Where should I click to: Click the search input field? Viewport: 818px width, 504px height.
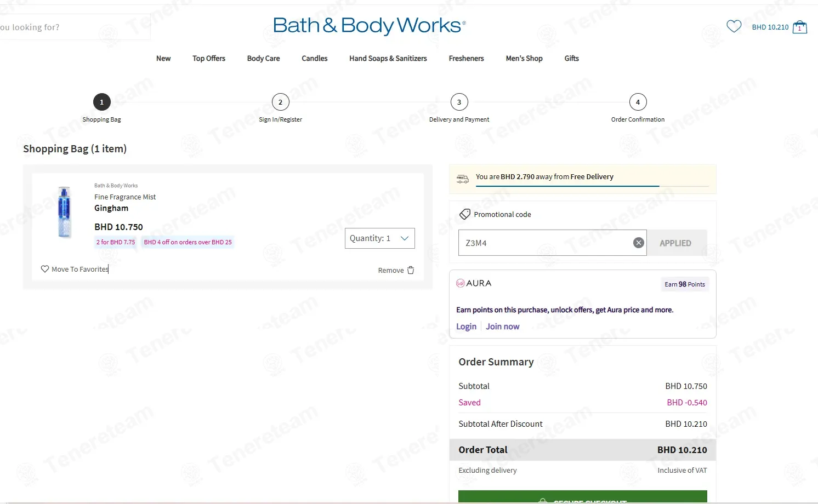coord(75,27)
